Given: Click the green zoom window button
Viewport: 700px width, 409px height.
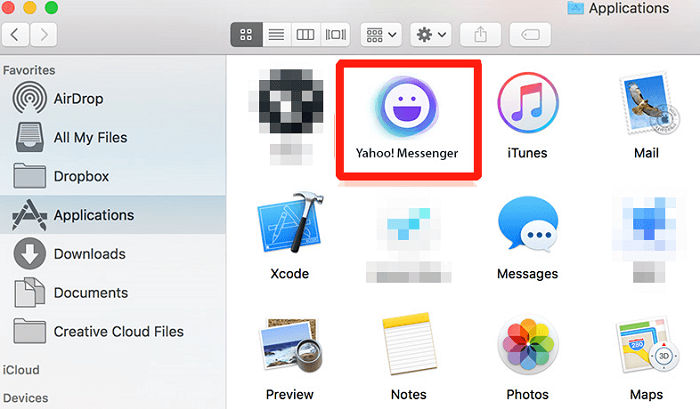Looking at the screenshot, I should pos(51,7).
